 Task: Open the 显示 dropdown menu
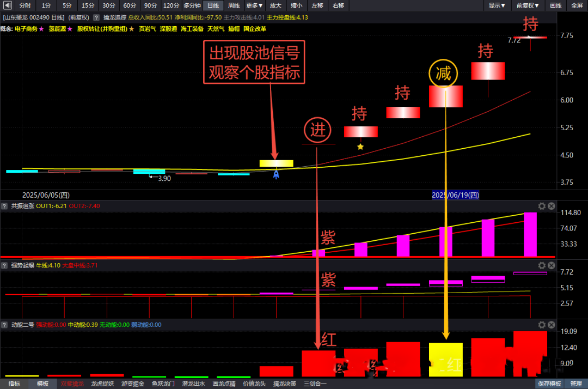coord(497,5)
